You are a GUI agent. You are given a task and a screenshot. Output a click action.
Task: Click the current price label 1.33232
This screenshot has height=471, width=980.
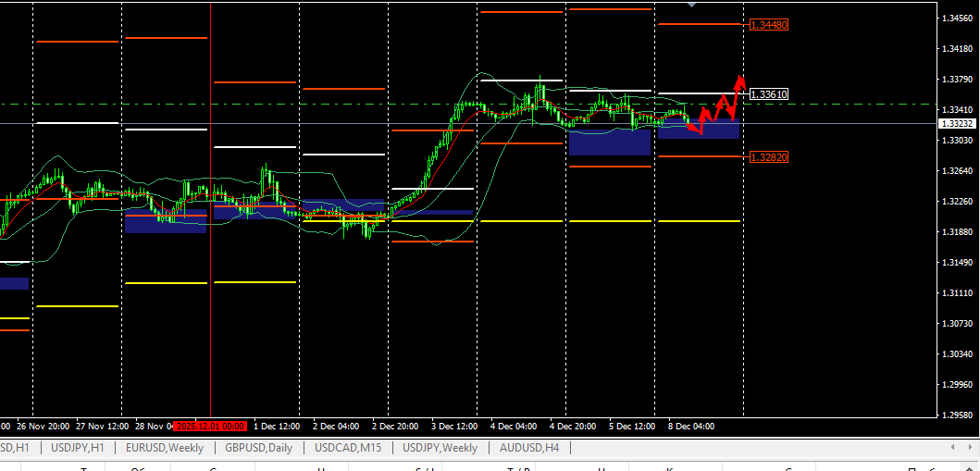pos(958,124)
